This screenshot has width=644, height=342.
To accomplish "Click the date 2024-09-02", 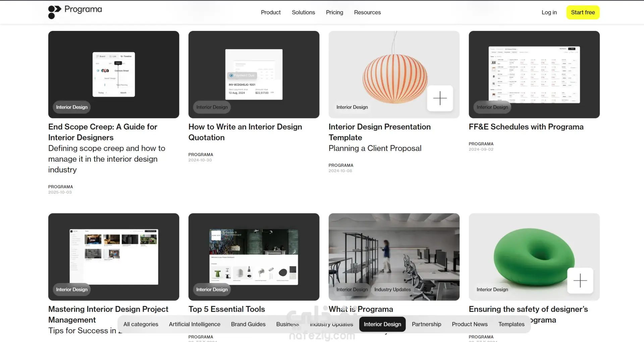I will [x=481, y=149].
